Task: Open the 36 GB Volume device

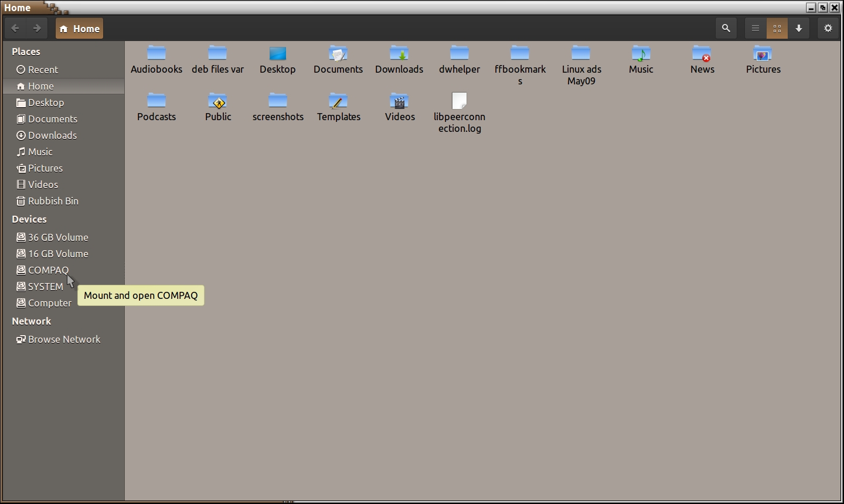Action: click(x=58, y=237)
